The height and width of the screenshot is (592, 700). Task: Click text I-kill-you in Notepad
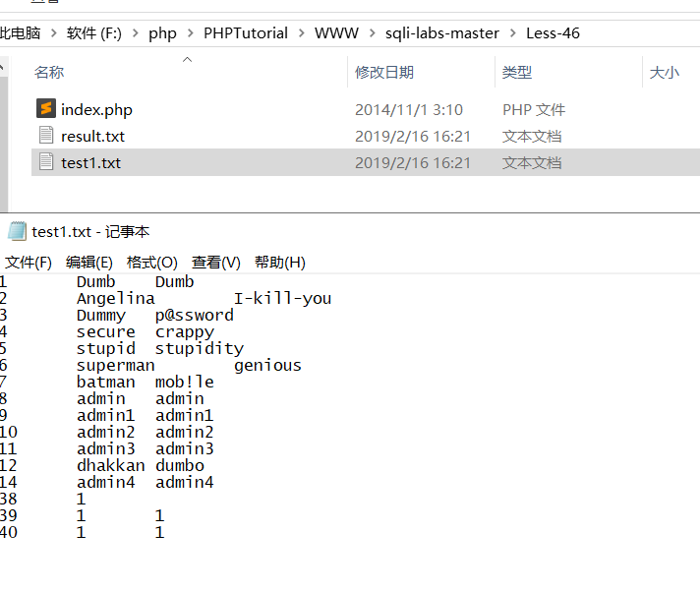pyautogui.click(x=282, y=298)
